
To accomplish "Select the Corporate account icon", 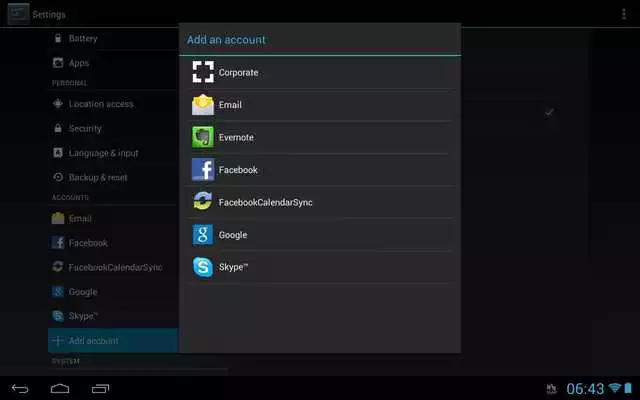I will 203,72.
